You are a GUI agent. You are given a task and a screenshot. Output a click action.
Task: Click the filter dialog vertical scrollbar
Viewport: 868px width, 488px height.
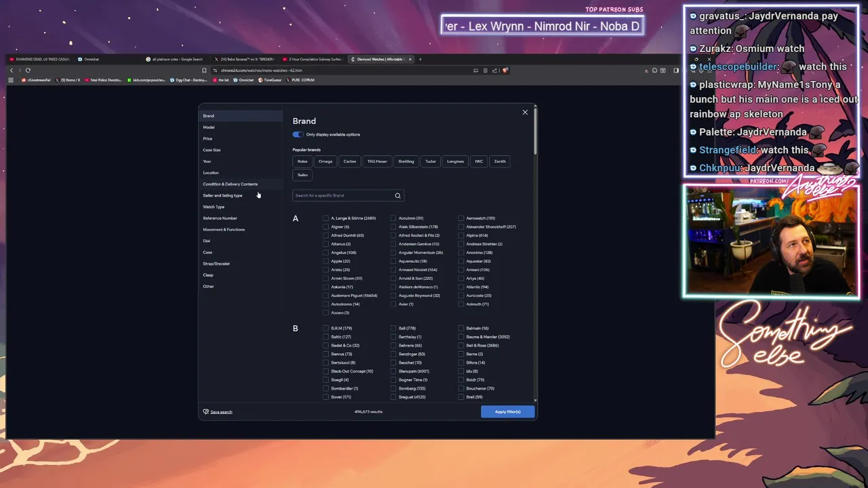(x=535, y=130)
